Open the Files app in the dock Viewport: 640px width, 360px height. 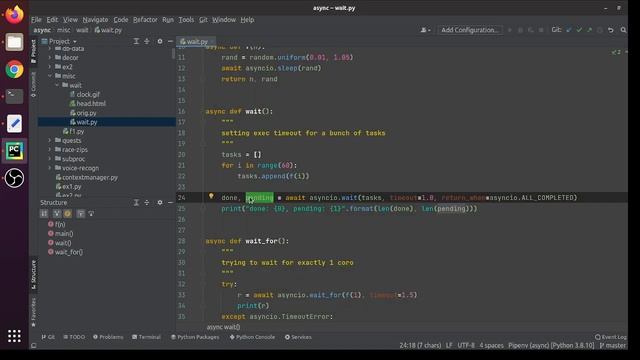(x=14, y=42)
